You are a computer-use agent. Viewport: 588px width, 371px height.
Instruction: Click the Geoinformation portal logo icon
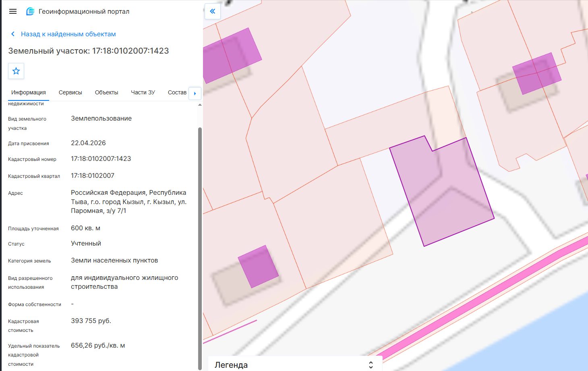click(x=30, y=11)
